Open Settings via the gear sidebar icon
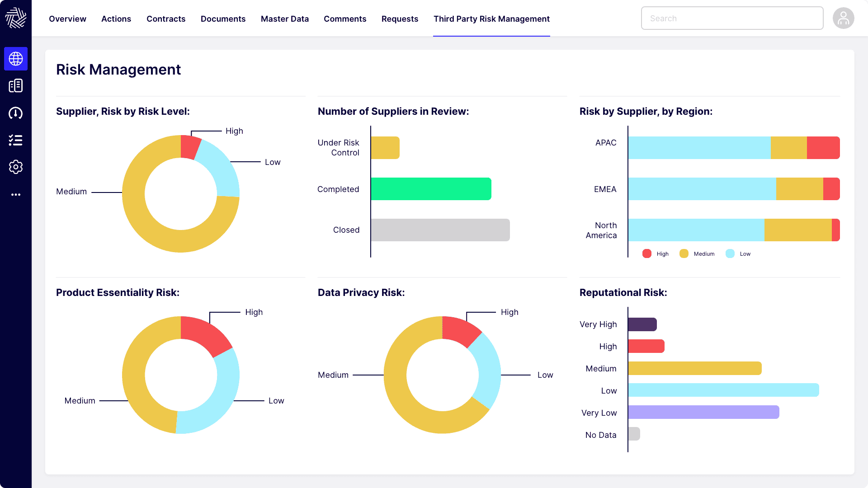The width and height of the screenshot is (868, 488). (16, 167)
